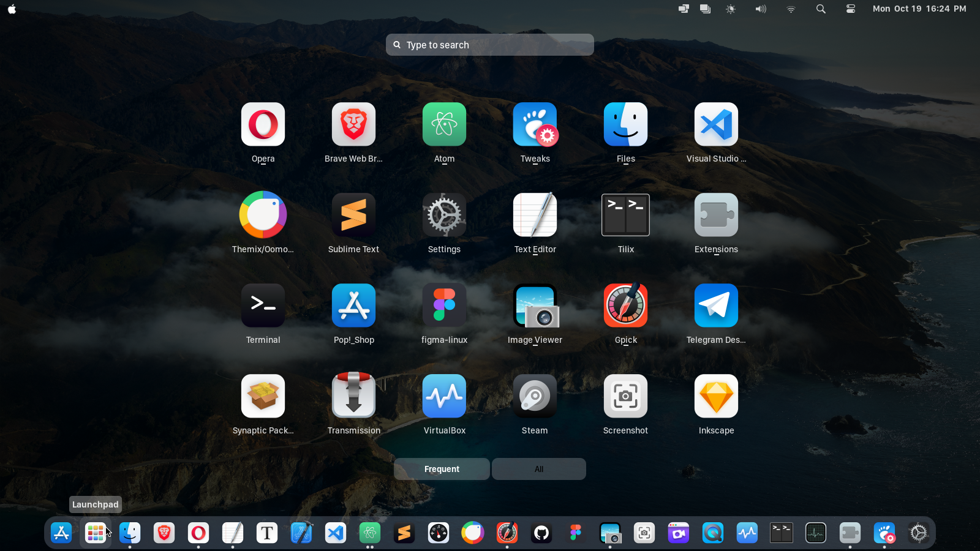Image resolution: width=980 pixels, height=551 pixels.
Task: Click the App Store icon in dock
Action: tap(61, 533)
